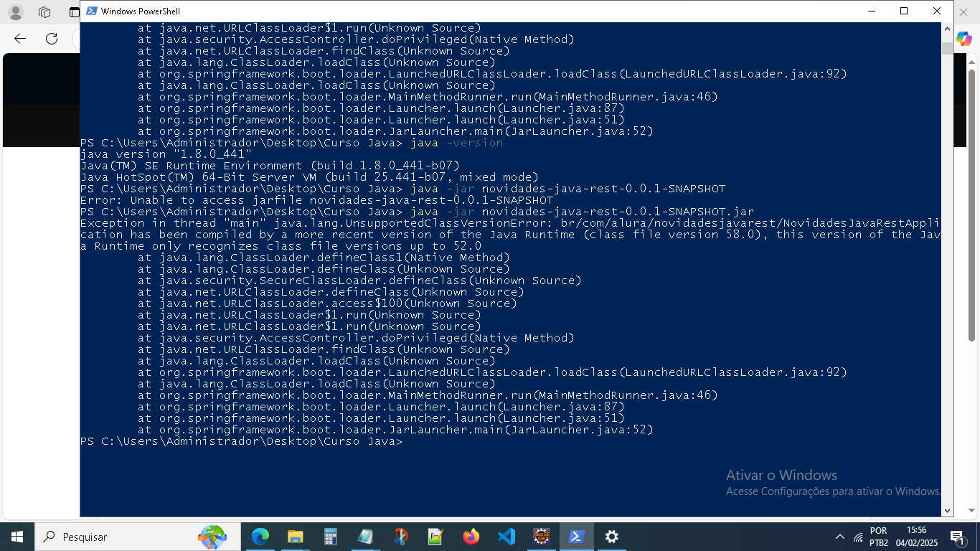
Task: Show hidden system tray icons
Action: [x=840, y=537]
